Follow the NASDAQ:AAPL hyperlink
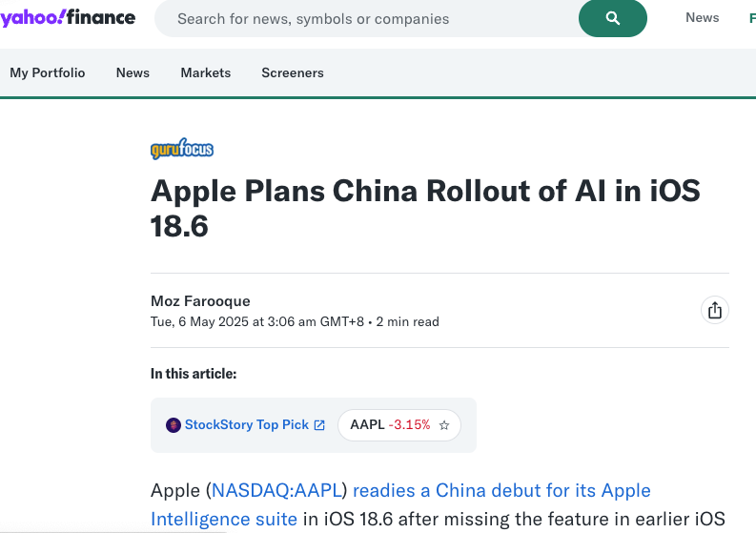The height and width of the screenshot is (533, 756). click(276, 490)
